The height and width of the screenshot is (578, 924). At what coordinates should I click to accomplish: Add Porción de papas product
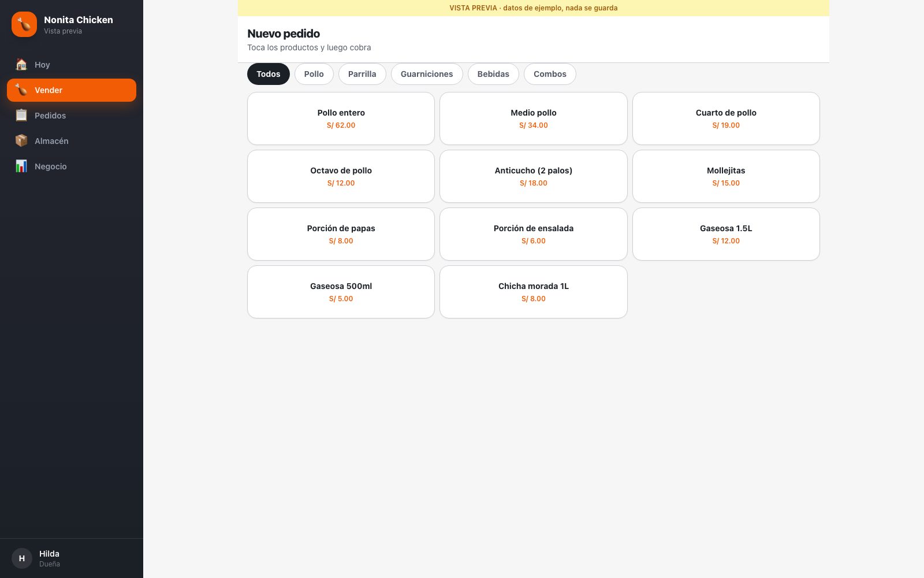tap(341, 234)
